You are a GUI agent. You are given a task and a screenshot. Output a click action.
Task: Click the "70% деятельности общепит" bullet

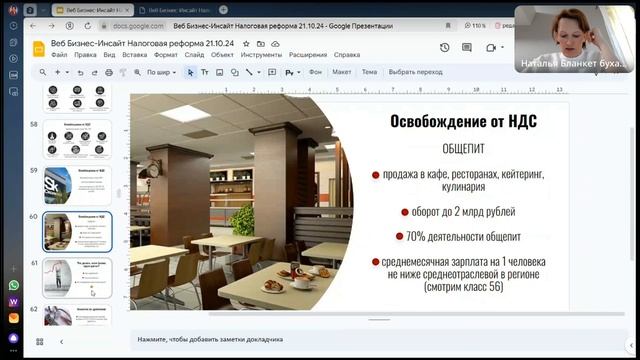(463, 236)
